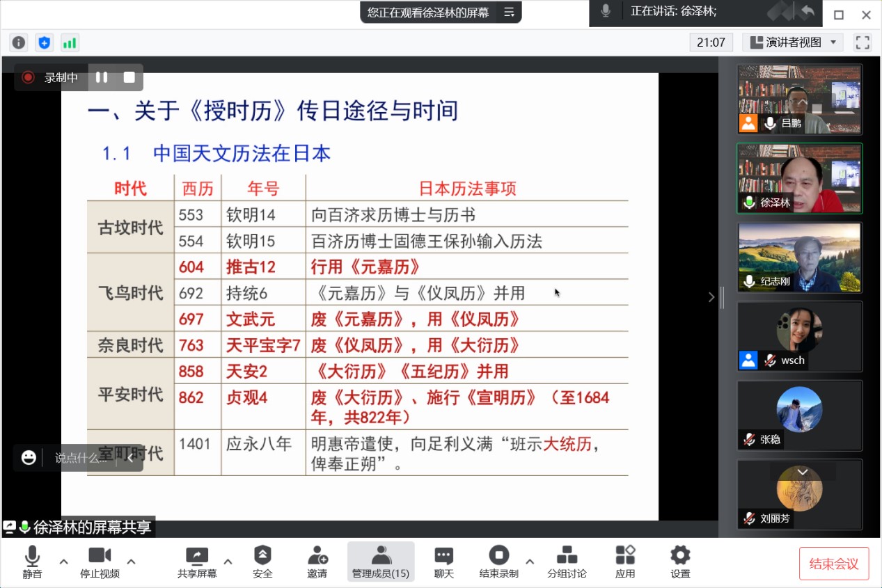Image resolution: width=882 pixels, height=588 pixels.
Task: Enter full screen mode
Action: [x=863, y=42]
